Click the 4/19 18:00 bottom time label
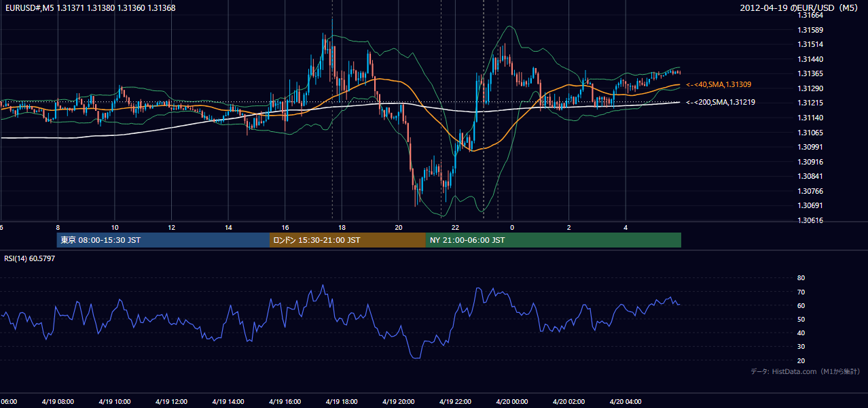This screenshot has height=408, width=868. pos(342,401)
